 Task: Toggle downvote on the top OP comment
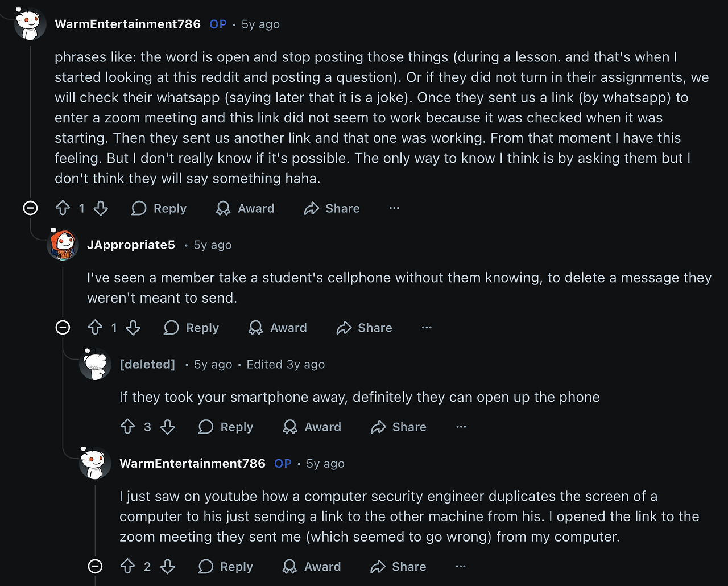101,208
